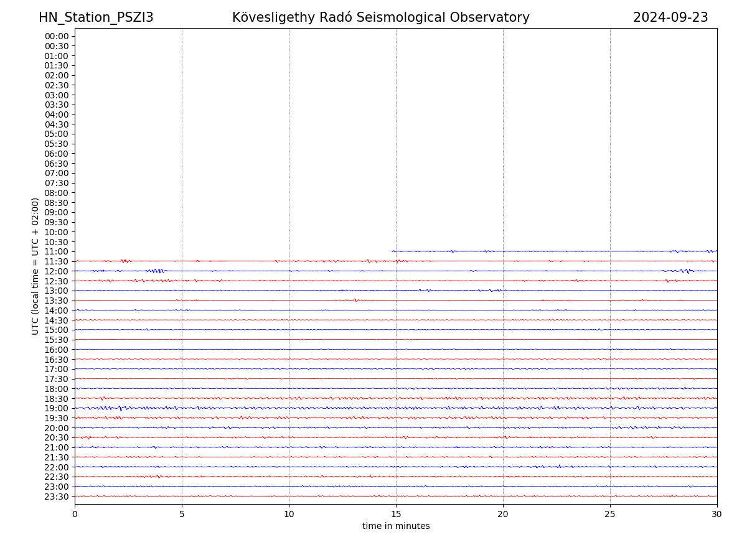Click the HN_Station_PSZI3 station label
747x560 pixels.
point(96,18)
